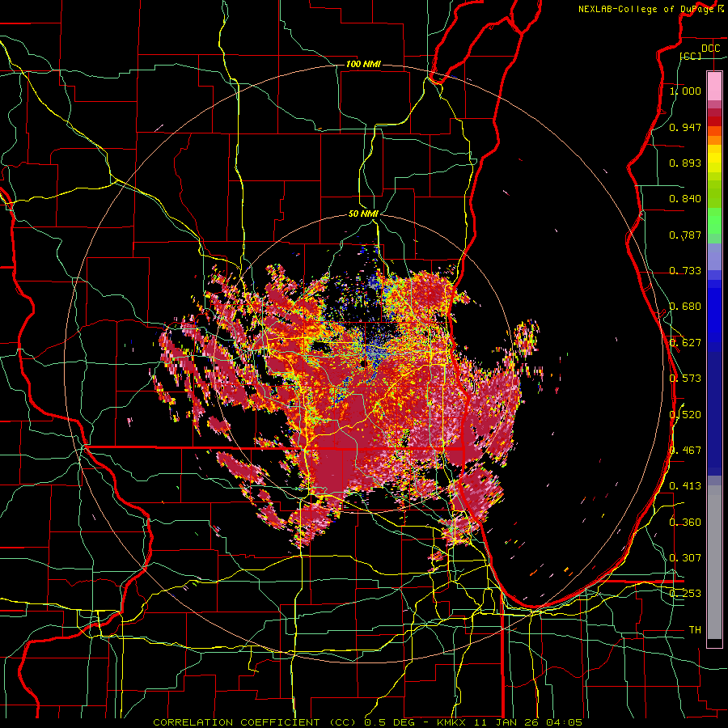
Task: Click the 0.840 legend value
Action: pyautogui.click(x=685, y=199)
